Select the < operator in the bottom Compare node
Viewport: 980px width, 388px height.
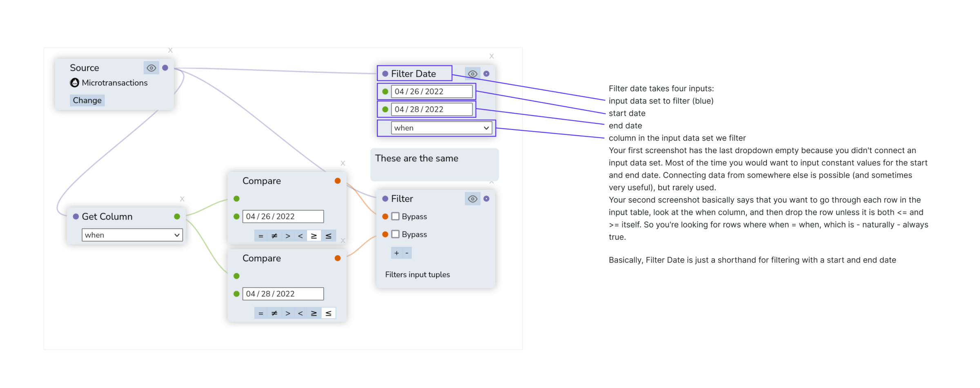301,313
